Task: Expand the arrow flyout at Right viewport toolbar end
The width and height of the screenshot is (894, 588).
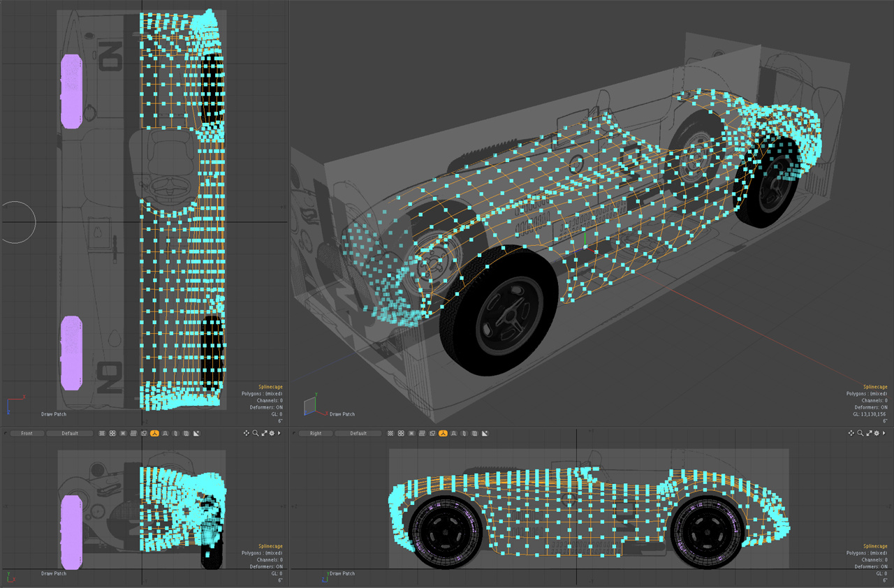Action: pos(884,434)
